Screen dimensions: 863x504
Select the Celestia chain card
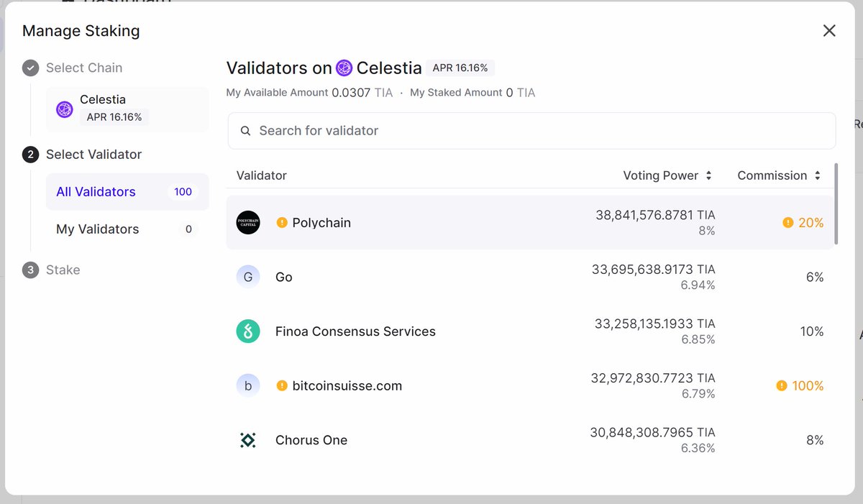click(127, 109)
